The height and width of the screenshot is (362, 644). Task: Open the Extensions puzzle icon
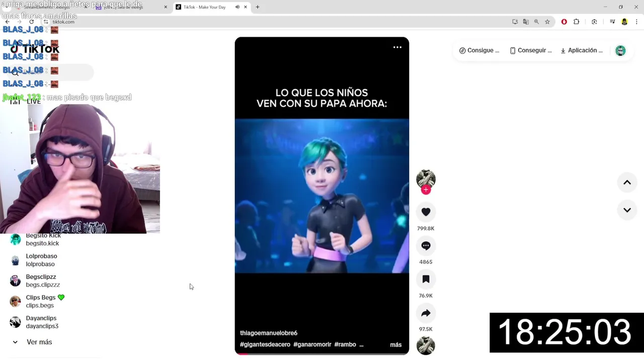tap(577, 22)
